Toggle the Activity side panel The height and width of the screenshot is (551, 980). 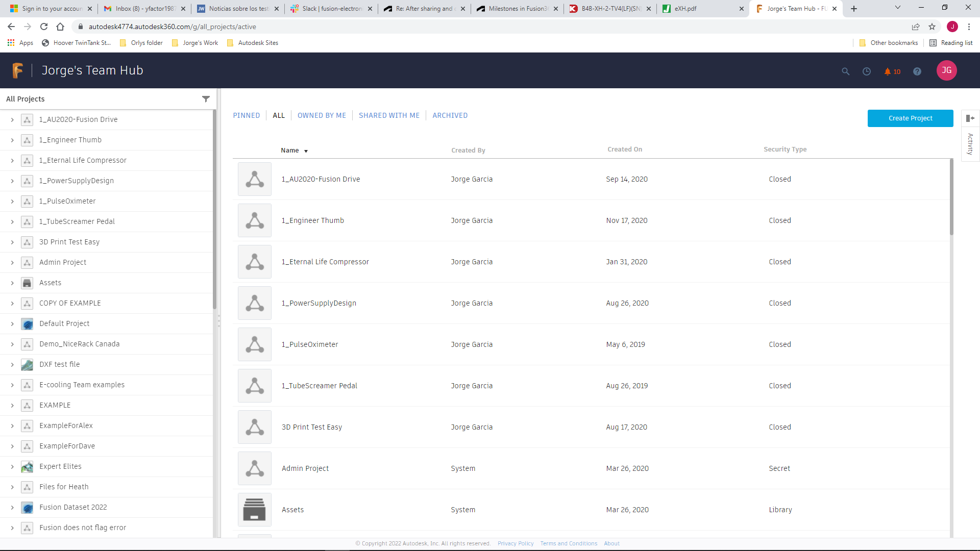click(970, 118)
